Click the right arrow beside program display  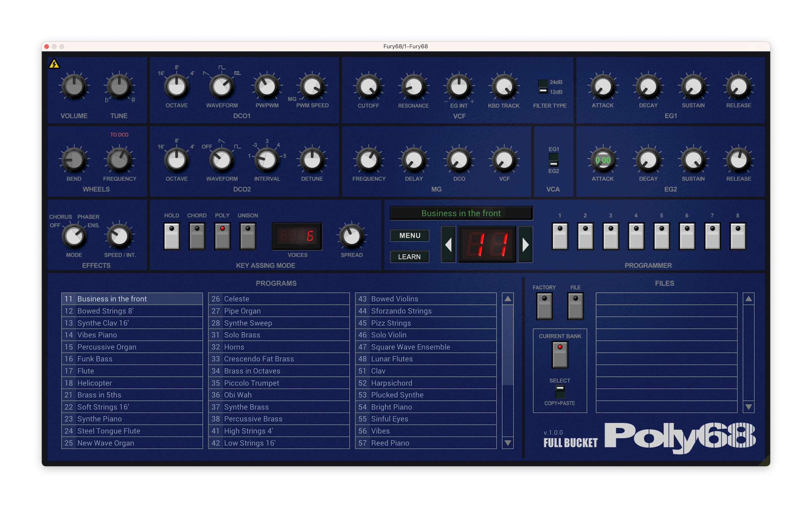click(x=525, y=245)
